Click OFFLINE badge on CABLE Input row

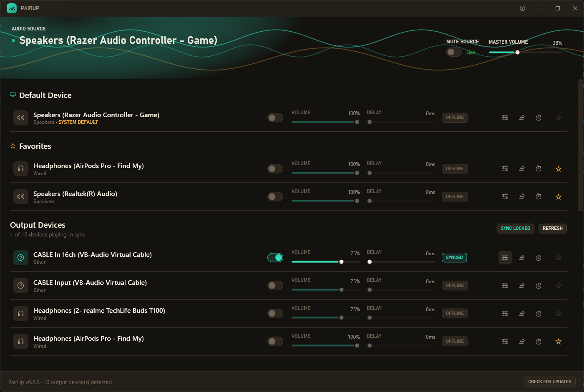455,286
